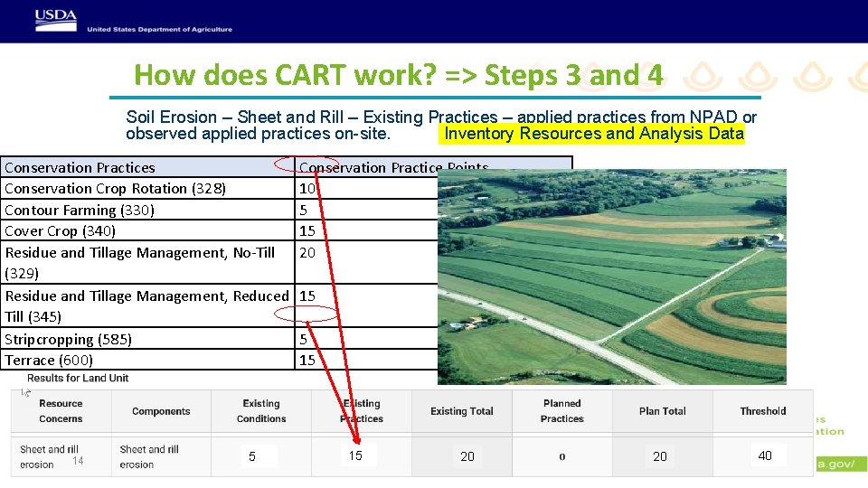
Task: Click the 'Components' column header
Action: 161,411
